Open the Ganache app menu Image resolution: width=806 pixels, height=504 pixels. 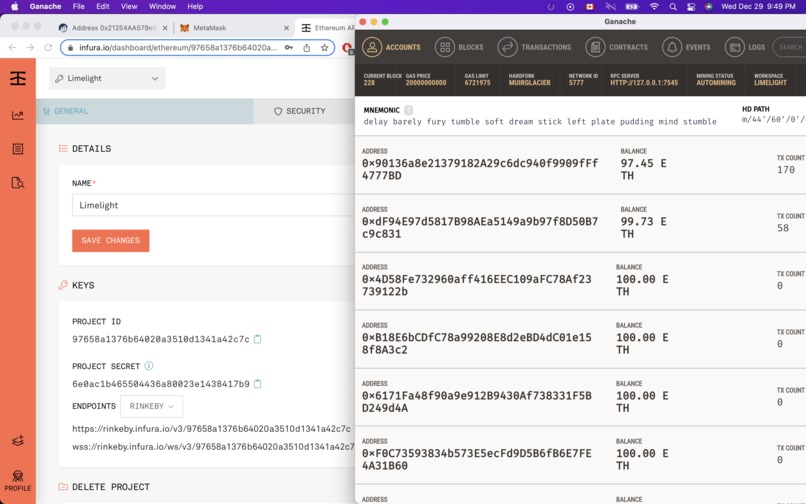(45, 6)
